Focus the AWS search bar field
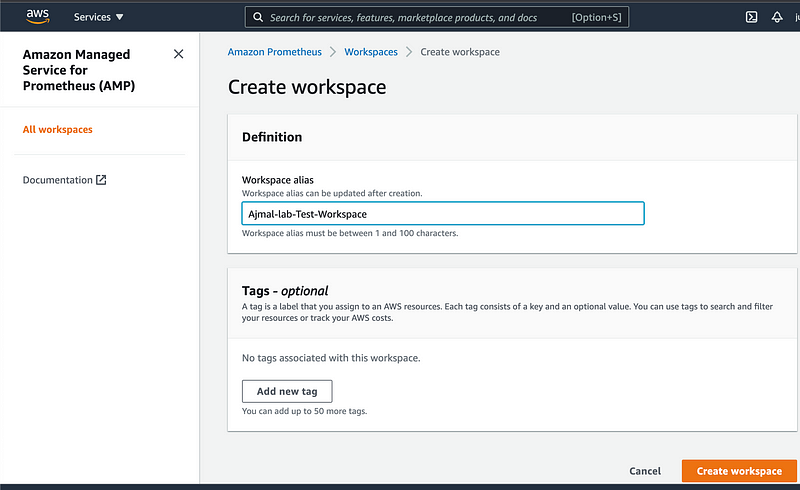 coord(437,17)
